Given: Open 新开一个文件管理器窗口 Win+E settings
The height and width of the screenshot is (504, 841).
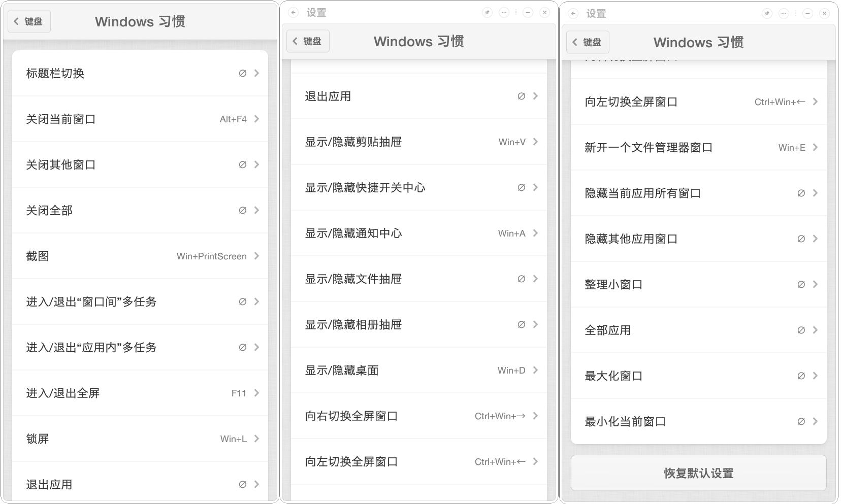Looking at the screenshot, I should tap(698, 147).
